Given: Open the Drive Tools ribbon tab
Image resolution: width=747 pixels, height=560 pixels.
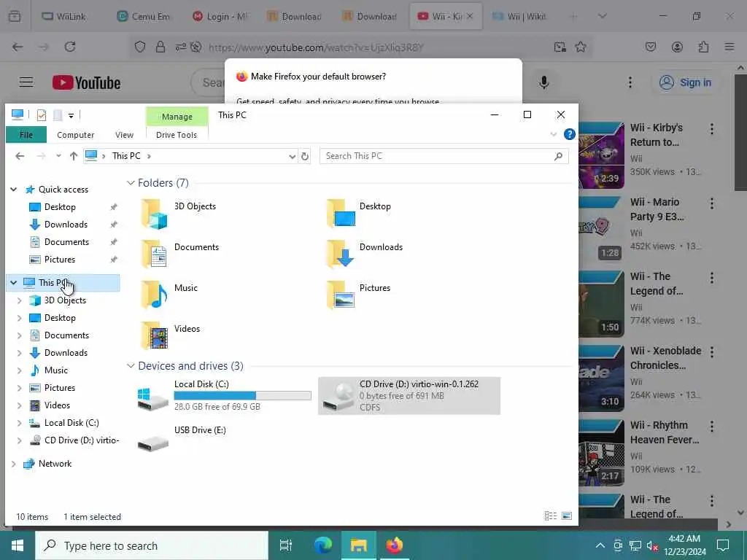Looking at the screenshot, I should point(177,135).
